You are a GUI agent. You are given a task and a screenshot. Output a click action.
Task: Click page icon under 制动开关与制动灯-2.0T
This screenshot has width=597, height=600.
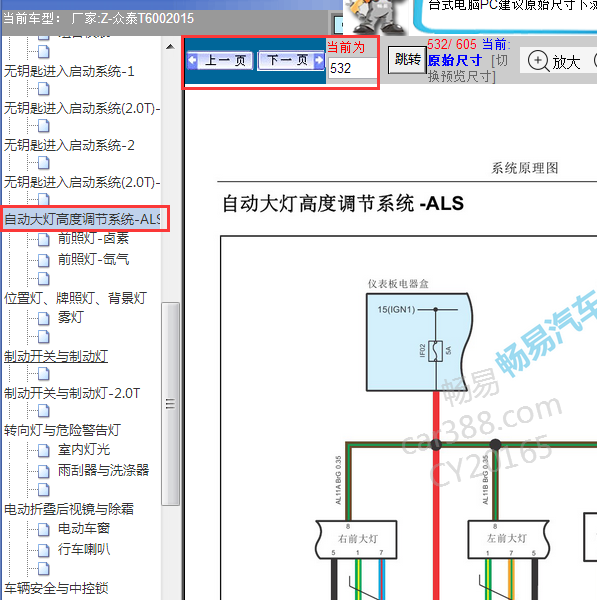coord(44,411)
